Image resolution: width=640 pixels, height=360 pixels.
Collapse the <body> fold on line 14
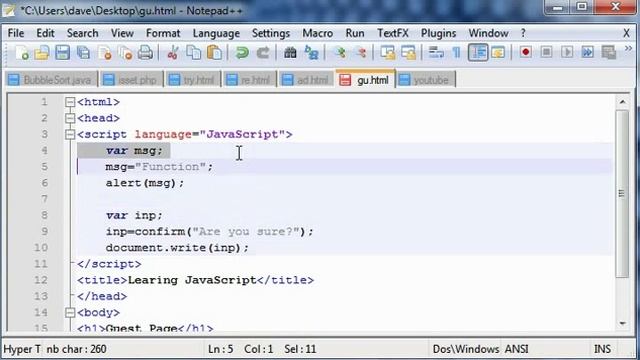click(70, 313)
